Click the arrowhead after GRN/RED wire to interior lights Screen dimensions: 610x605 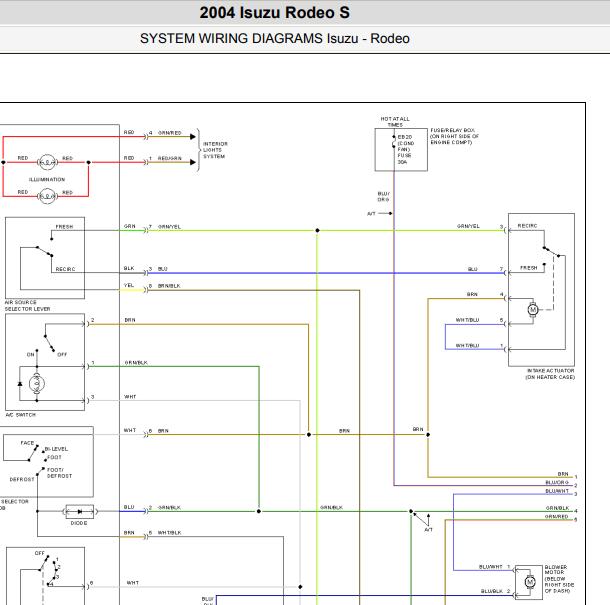tap(193, 137)
